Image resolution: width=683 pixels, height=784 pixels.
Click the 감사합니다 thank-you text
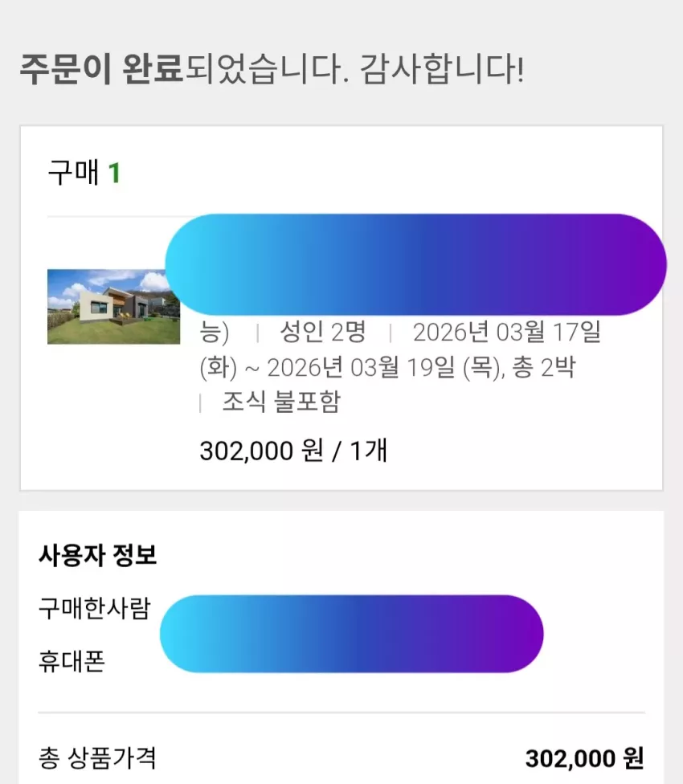[x=442, y=68]
